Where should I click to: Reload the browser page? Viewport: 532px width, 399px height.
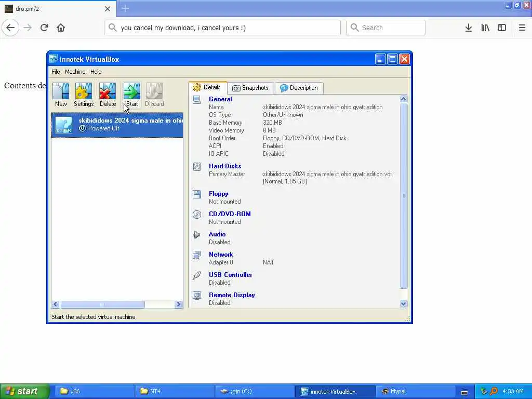[45, 28]
